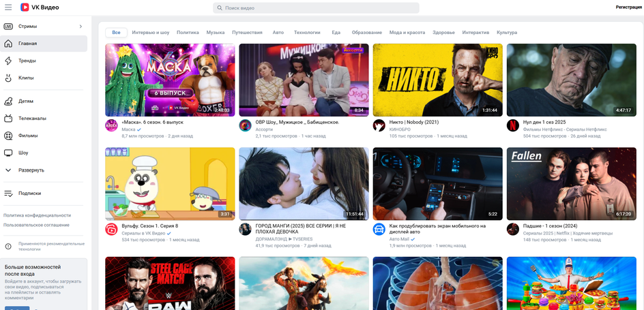644x310 pixels.
Task: Click title Никто | Nobody (2021)
Action: tap(414, 122)
